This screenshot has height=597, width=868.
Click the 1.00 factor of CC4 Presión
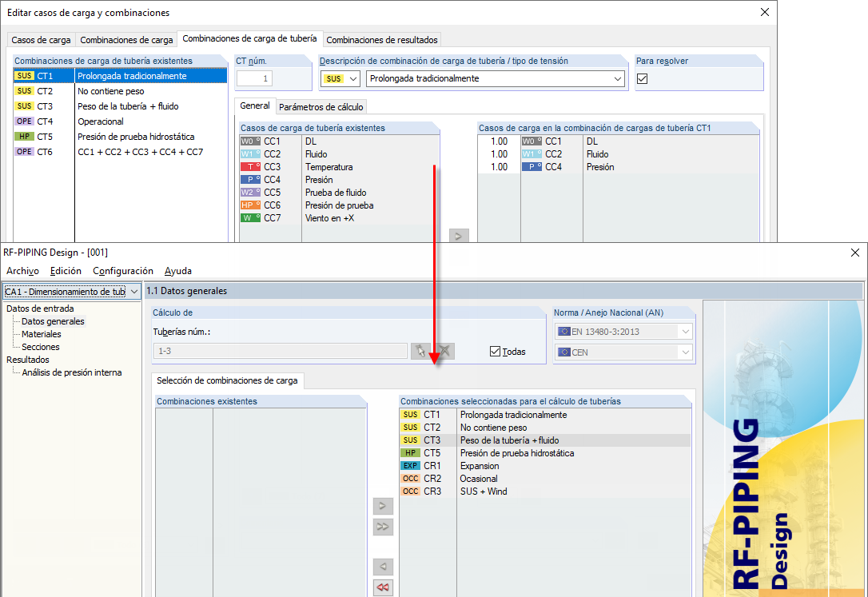click(x=499, y=166)
